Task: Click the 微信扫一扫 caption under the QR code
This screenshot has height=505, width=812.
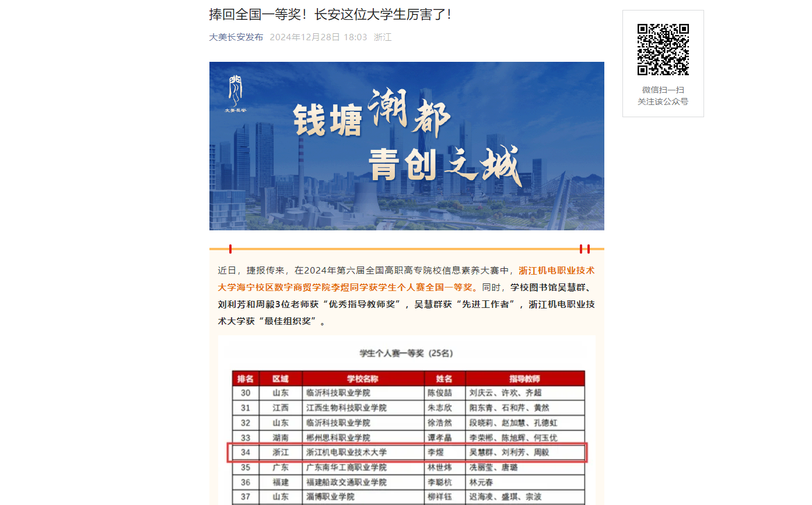Action: (663, 90)
